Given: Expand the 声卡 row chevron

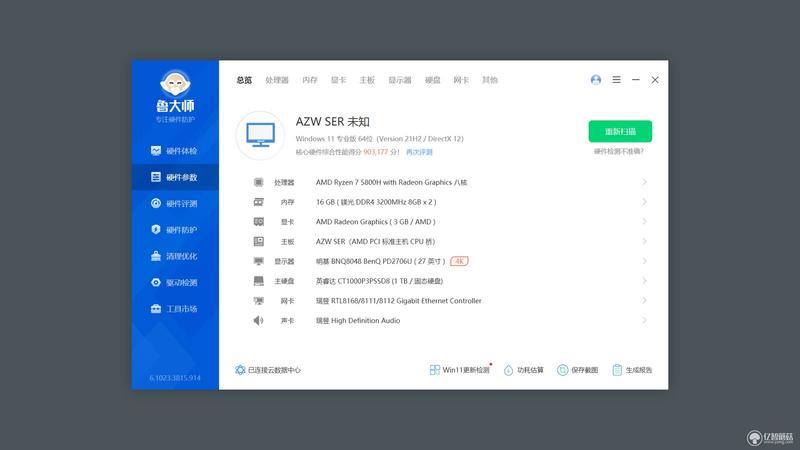Looking at the screenshot, I should [x=644, y=320].
